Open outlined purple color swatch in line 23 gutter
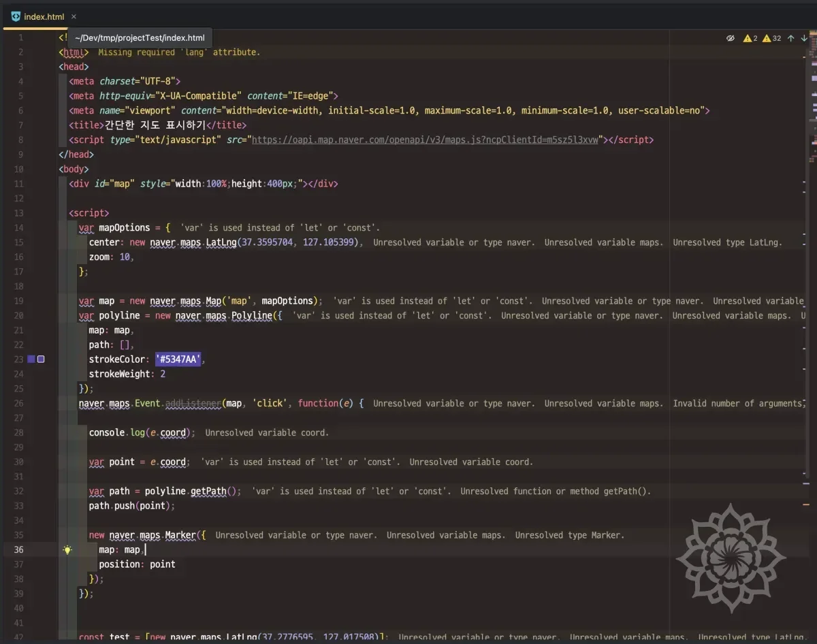The image size is (817, 644). click(41, 359)
